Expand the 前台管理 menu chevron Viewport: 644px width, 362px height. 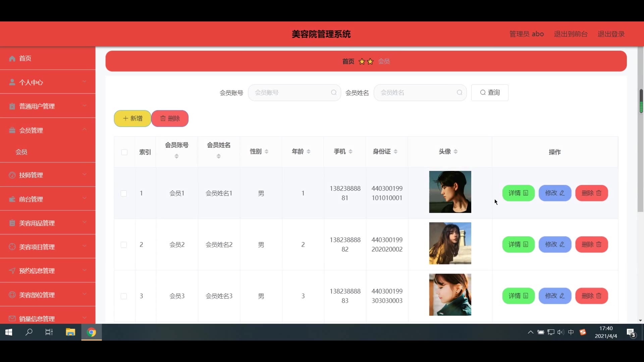coord(85,198)
